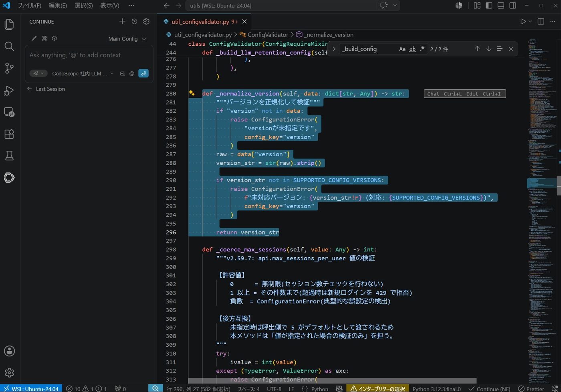
Task: Open the 編集(E) menu
Action: coord(58,6)
